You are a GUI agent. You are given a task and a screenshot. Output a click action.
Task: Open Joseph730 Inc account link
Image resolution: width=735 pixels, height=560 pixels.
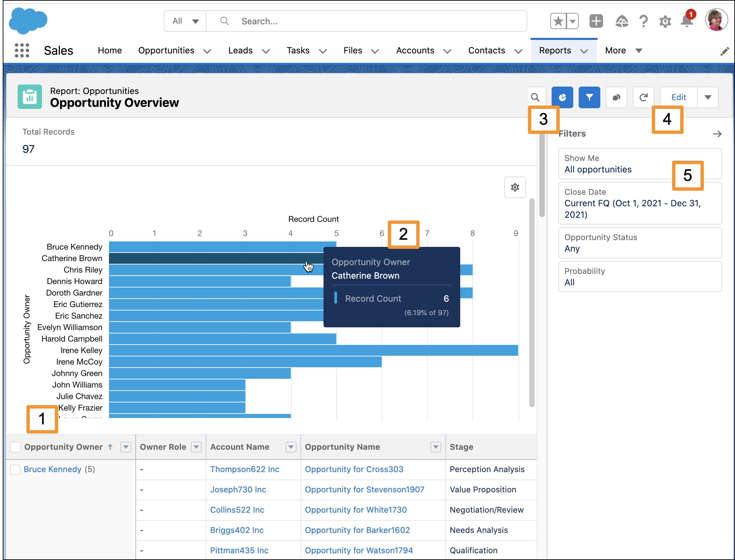pyautogui.click(x=238, y=489)
